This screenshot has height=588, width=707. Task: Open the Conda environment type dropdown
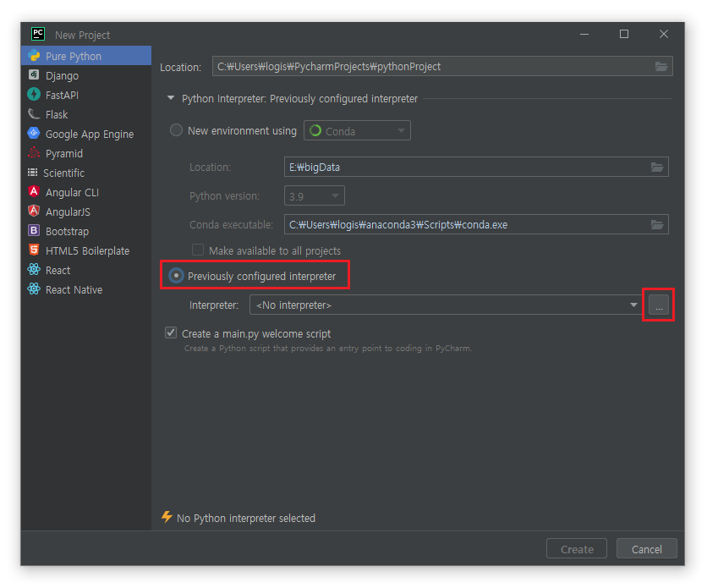(357, 131)
